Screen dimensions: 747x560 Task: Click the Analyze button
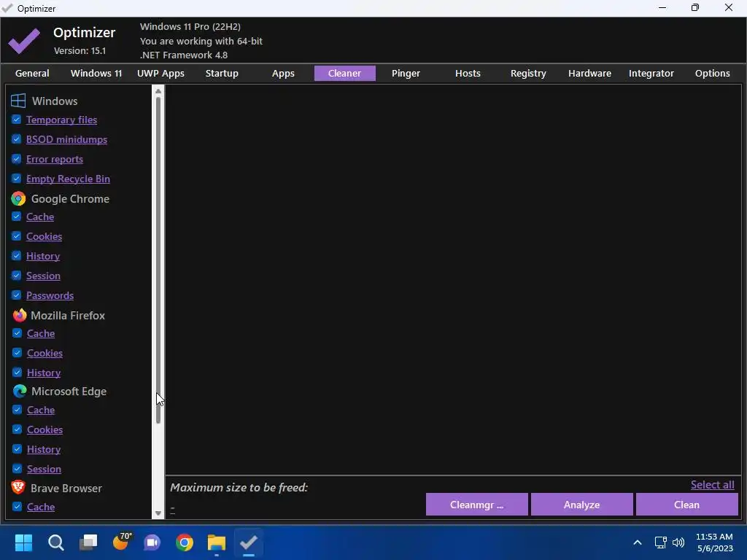(x=581, y=505)
